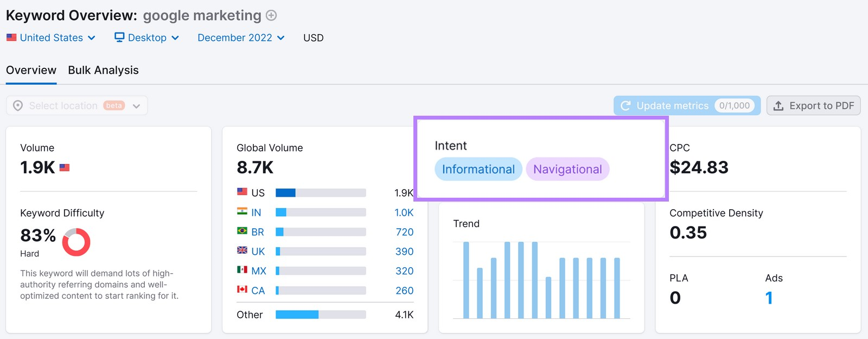Click the US flag in Global Volume list
868x339 pixels.
click(242, 192)
